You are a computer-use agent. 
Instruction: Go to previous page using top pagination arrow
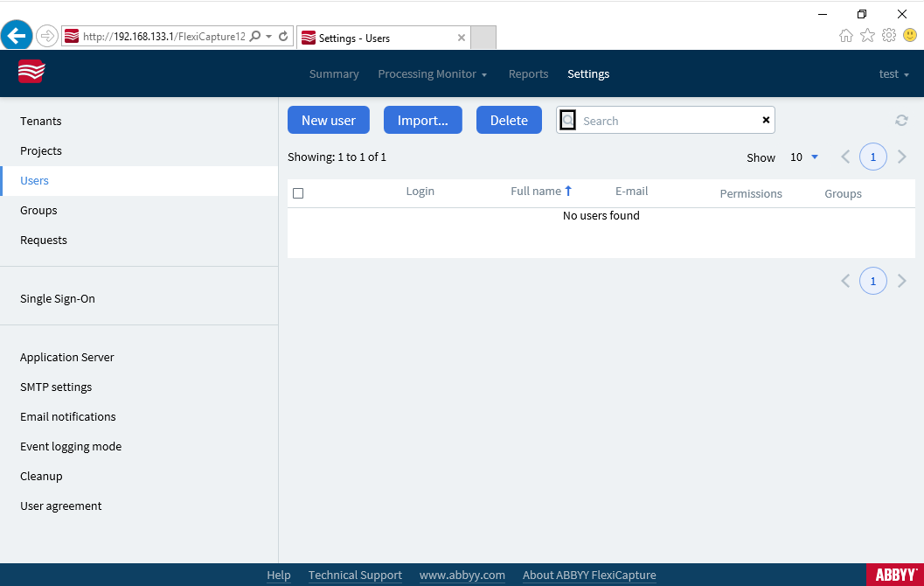845,157
